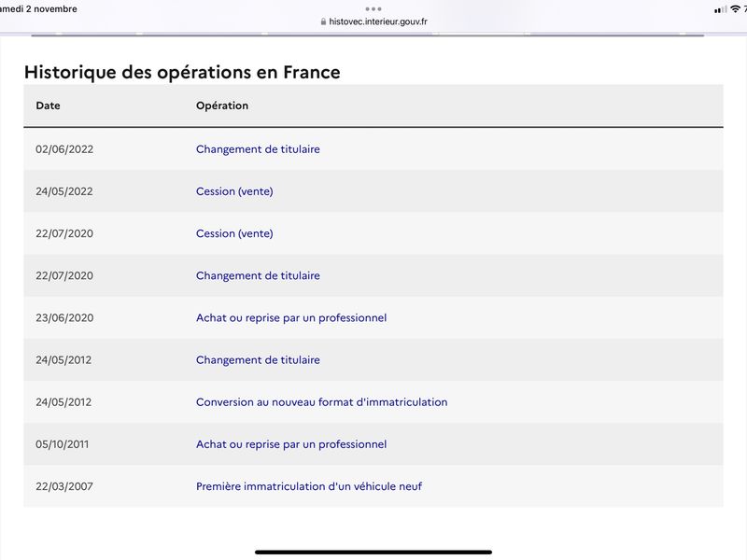Open Cession (vente) dated 24/05/2022
Image resolution: width=747 pixels, height=560 pixels.
pyautogui.click(x=234, y=191)
